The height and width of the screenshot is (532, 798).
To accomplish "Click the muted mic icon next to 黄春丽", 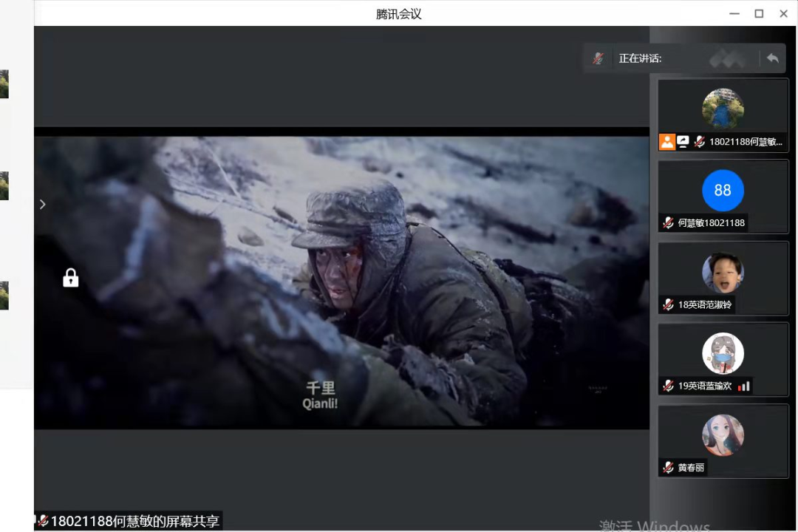I will point(668,467).
